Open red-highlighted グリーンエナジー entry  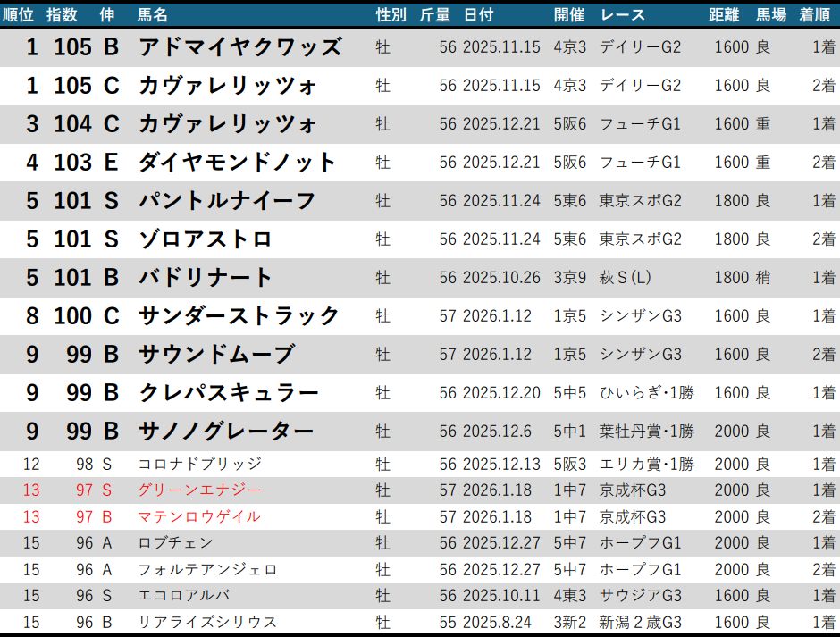pyautogui.click(x=199, y=490)
